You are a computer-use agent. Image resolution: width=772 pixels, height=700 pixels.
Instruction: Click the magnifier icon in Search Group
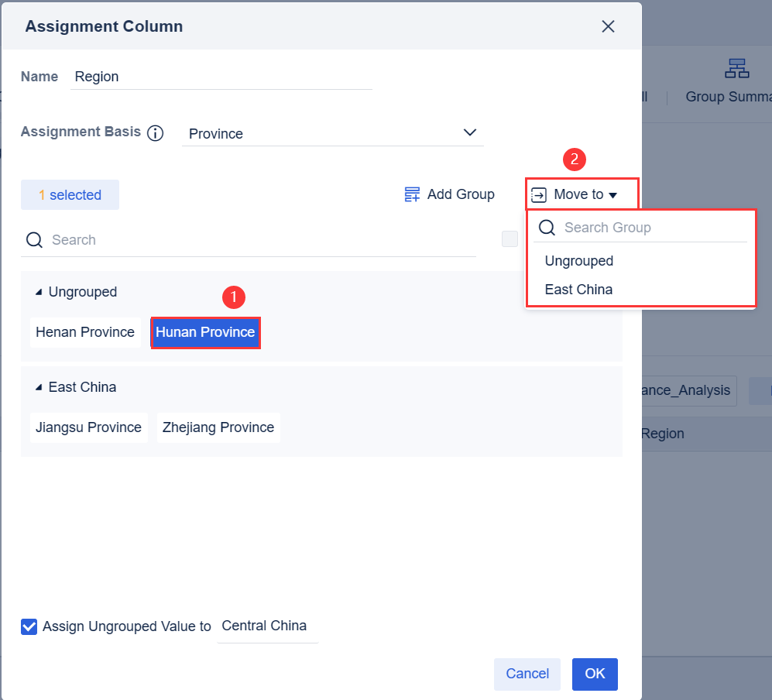coord(547,227)
